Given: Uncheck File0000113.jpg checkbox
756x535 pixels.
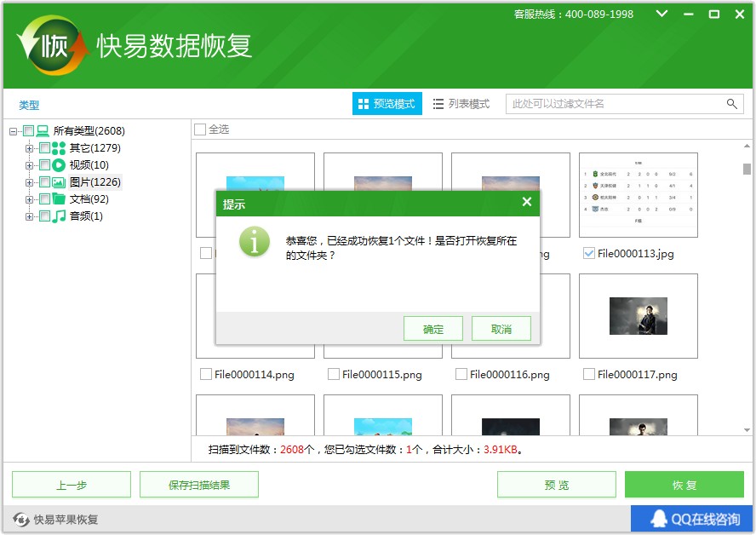Looking at the screenshot, I should tap(589, 253).
